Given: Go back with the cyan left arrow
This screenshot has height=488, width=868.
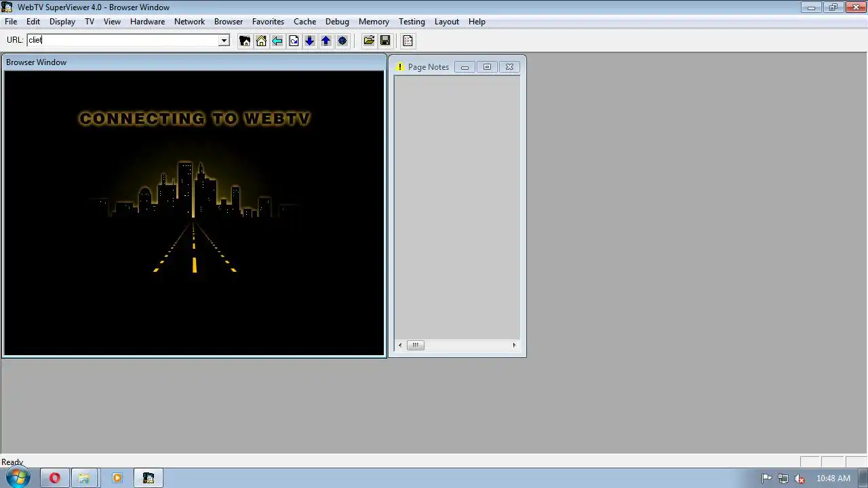Looking at the screenshot, I should (277, 41).
